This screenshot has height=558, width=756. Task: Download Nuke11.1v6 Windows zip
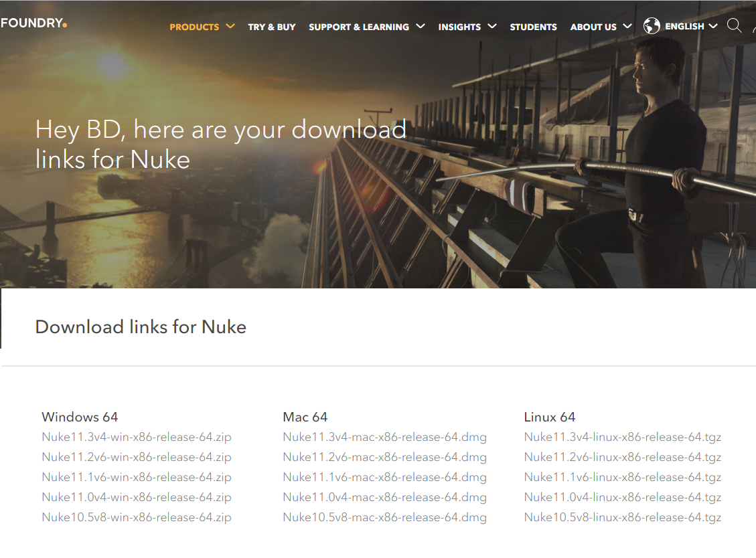tap(137, 477)
